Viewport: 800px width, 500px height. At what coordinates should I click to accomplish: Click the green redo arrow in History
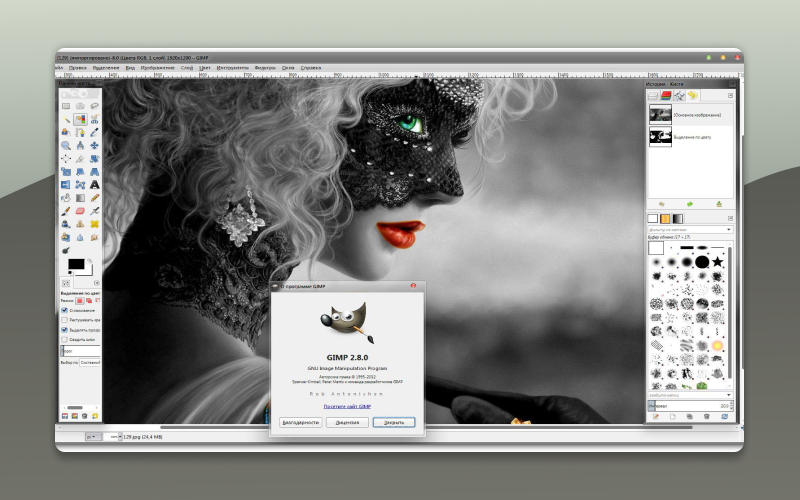[690, 204]
